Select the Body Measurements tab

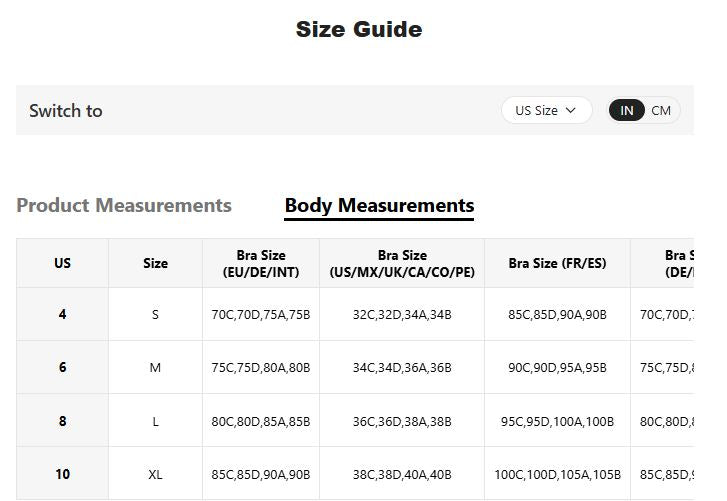(379, 205)
